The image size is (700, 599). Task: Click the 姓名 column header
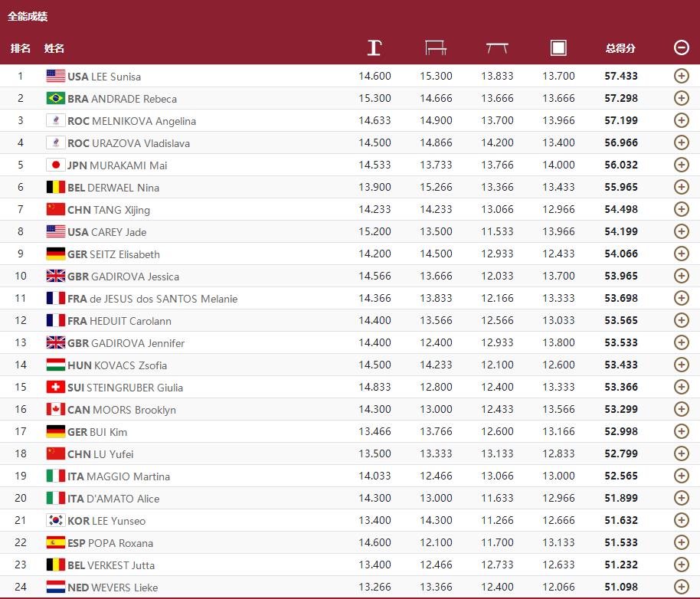[54, 48]
